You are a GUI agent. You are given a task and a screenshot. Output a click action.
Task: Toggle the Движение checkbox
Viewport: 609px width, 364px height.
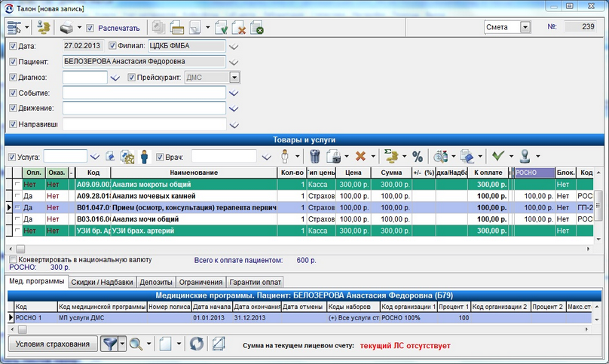(x=13, y=108)
